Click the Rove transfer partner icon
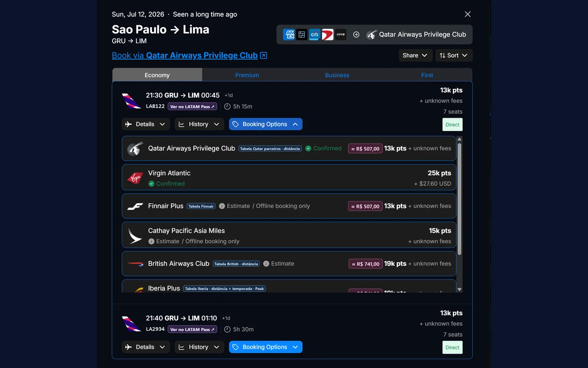The image size is (588, 368). [x=340, y=34]
